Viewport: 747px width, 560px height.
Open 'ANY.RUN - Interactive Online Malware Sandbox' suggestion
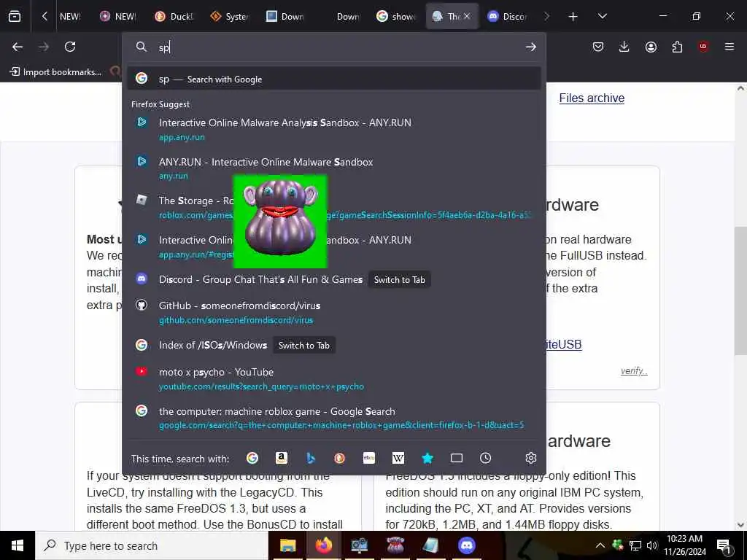point(334,168)
